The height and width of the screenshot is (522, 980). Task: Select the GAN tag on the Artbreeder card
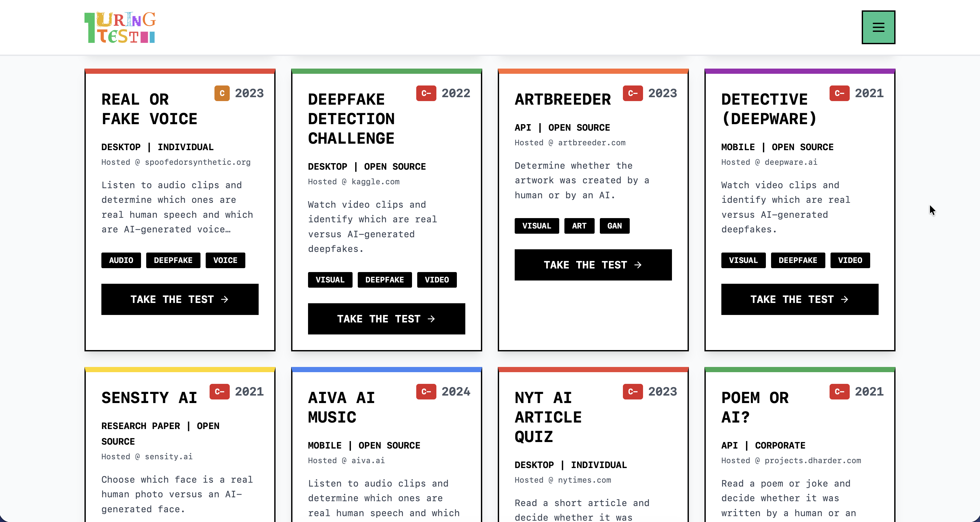614,226
